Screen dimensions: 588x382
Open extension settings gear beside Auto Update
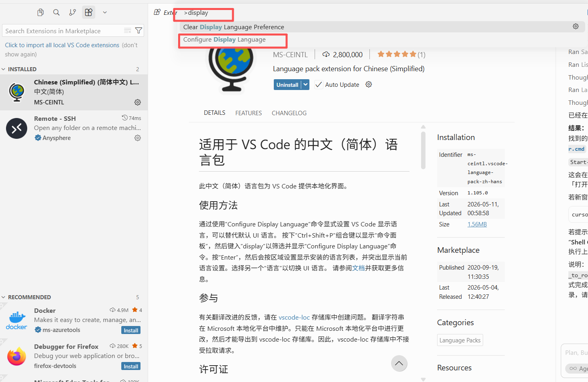click(x=369, y=84)
